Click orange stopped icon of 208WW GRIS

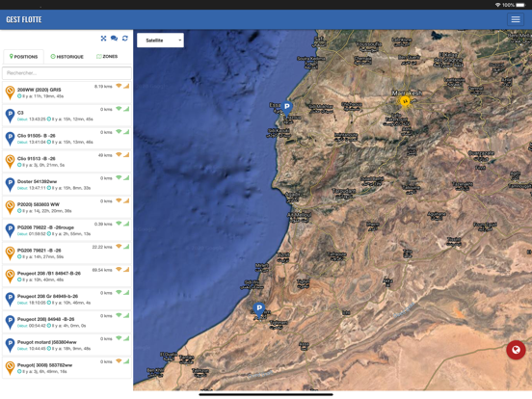coord(11,93)
